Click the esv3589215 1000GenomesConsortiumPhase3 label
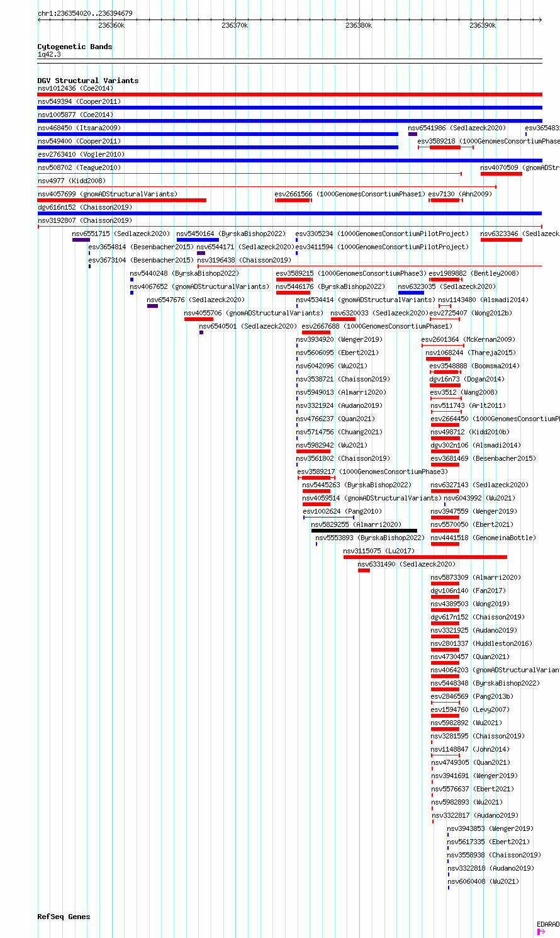560x938 pixels. (x=352, y=273)
